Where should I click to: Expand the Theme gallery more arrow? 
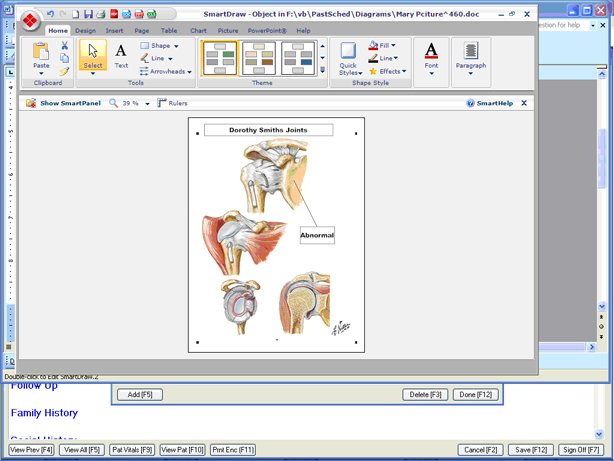(323, 71)
